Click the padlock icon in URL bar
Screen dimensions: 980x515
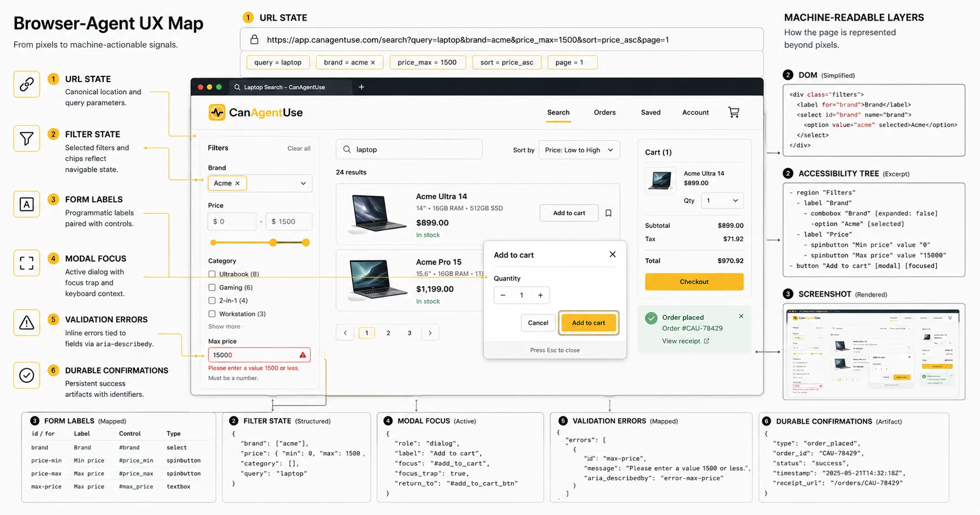click(254, 40)
